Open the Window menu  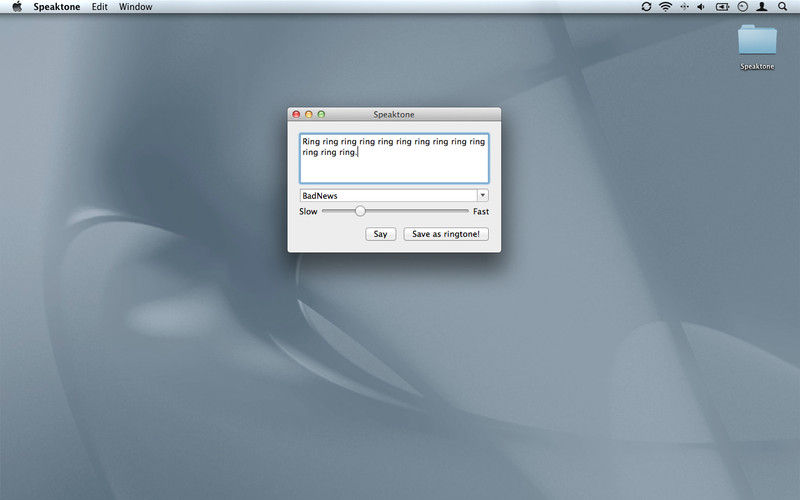pos(136,7)
